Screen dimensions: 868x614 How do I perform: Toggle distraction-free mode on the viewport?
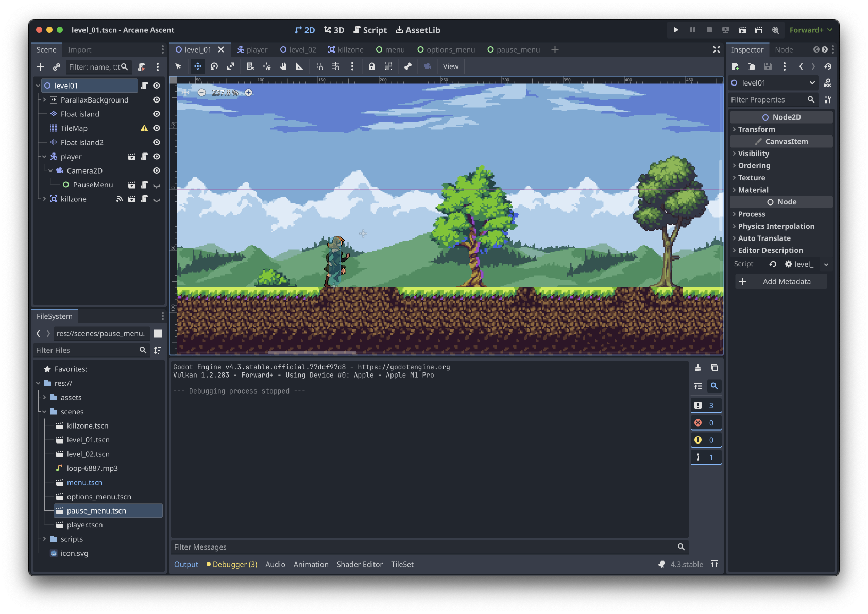(x=717, y=49)
